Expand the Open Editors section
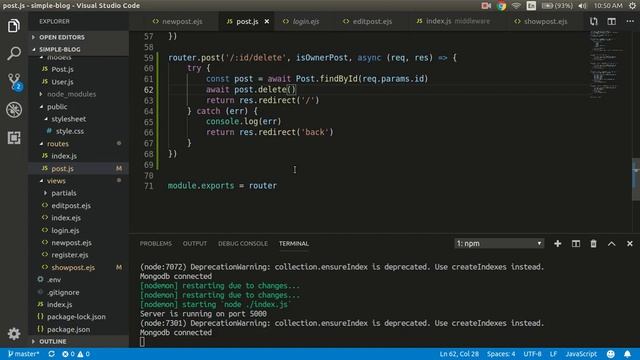 pyautogui.click(x=78, y=37)
